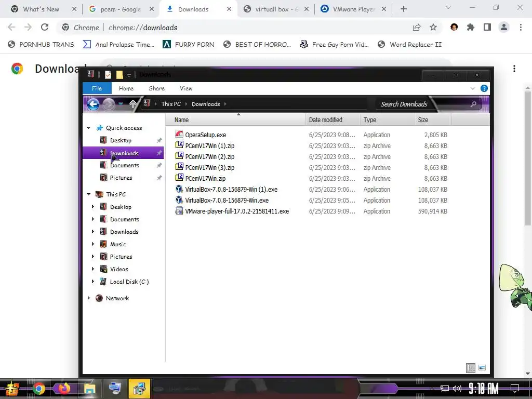Click This PC in the breadcrumb path
Image resolution: width=532 pixels, height=399 pixels.
pyautogui.click(x=171, y=104)
